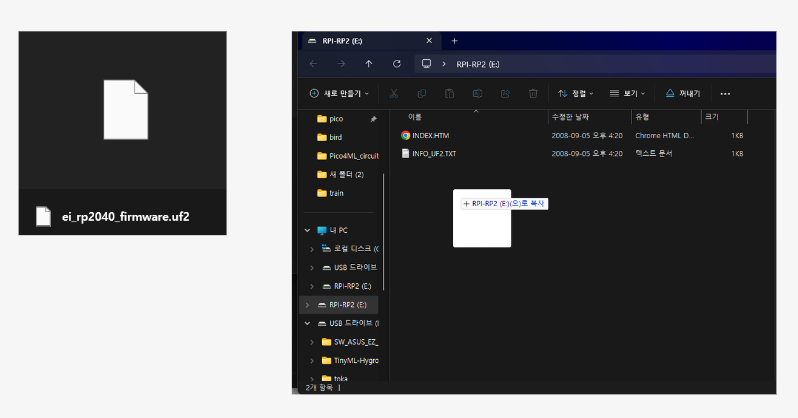Viewport: 798px width, 418px height.
Task: Expand the SW_ASUS_EZ_ folder node
Action: click(312, 342)
